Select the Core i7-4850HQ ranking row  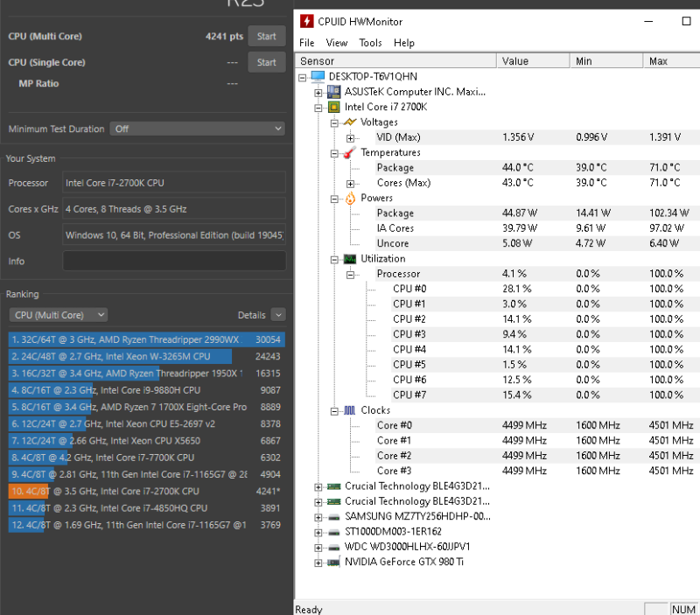pyautogui.click(x=146, y=508)
